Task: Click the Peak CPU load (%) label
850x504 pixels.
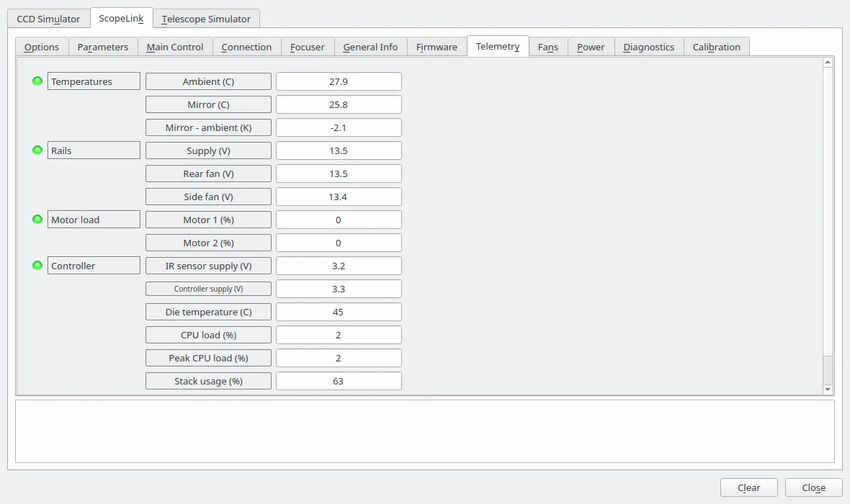Action: (x=209, y=358)
